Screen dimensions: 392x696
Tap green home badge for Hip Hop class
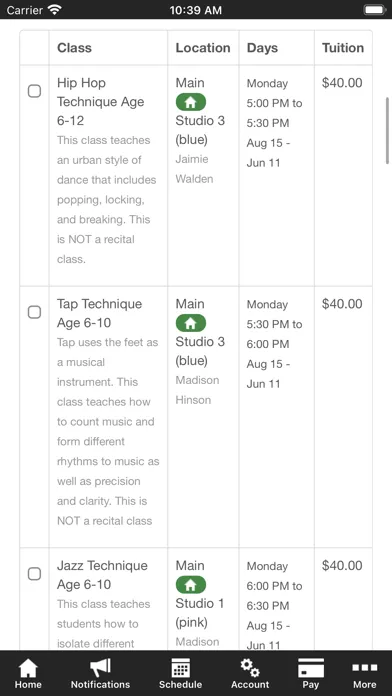click(190, 103)
